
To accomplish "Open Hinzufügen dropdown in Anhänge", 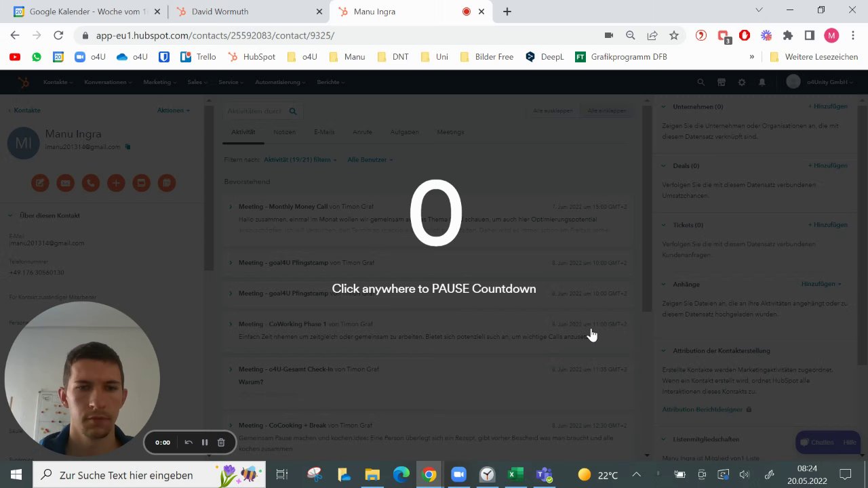I will tap(821, 284).
